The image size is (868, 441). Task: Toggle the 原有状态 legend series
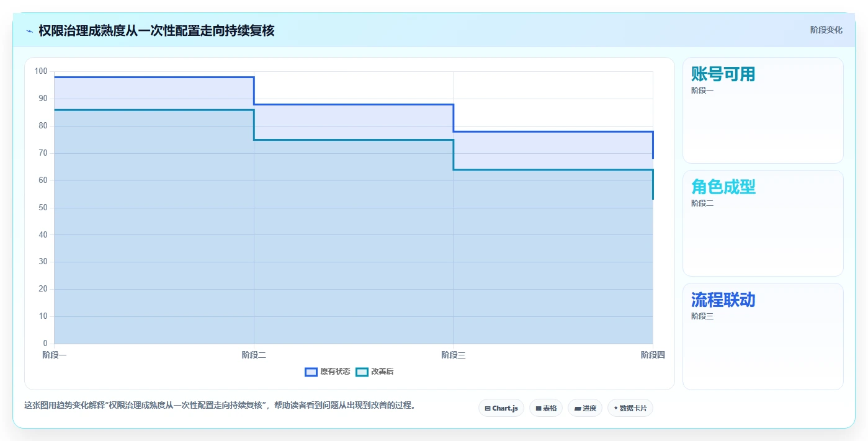(x=328, y=372)
